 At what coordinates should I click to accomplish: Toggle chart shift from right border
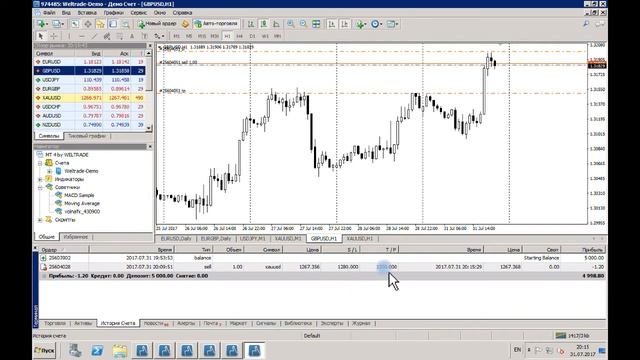pos(344,24)
